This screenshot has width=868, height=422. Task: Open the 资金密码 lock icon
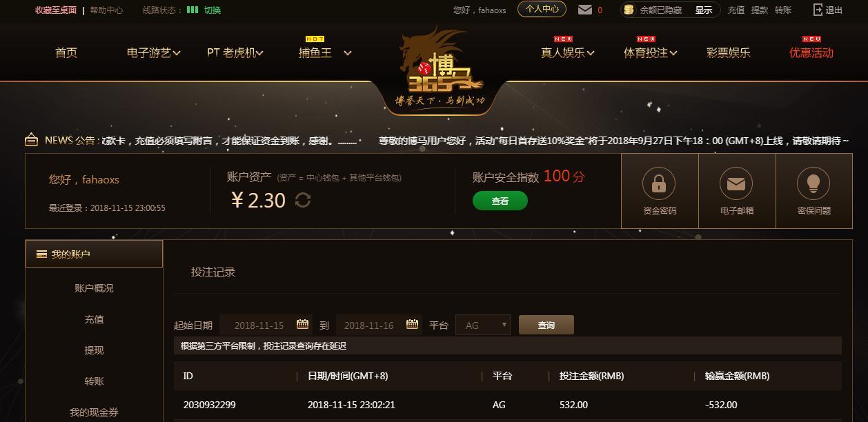[659, 183]
